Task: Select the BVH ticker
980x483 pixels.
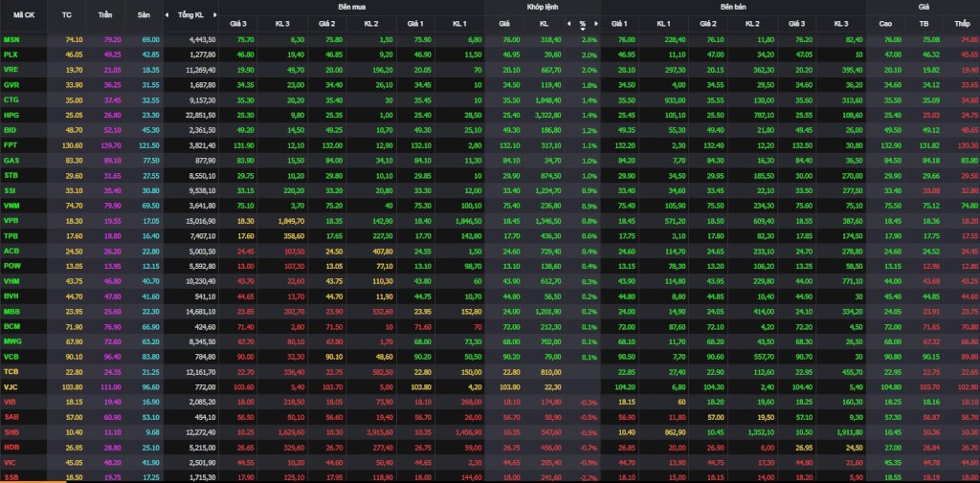Action: pos(11,296)
